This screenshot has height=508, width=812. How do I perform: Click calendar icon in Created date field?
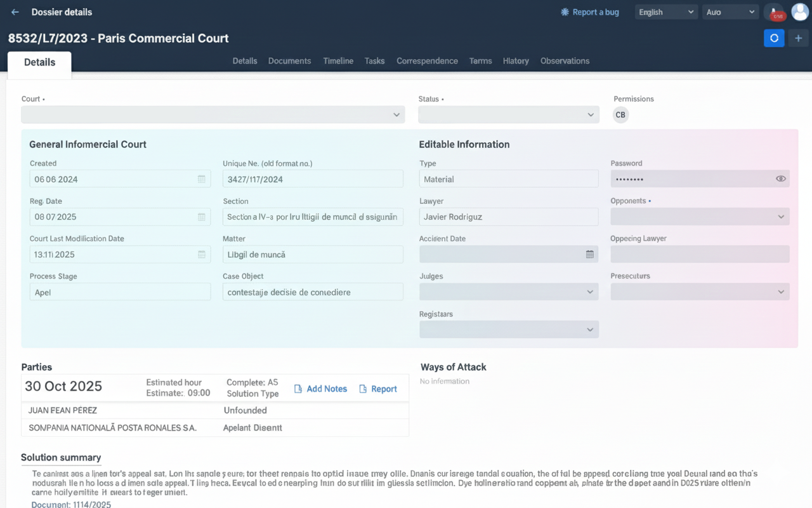coord(201,179)
